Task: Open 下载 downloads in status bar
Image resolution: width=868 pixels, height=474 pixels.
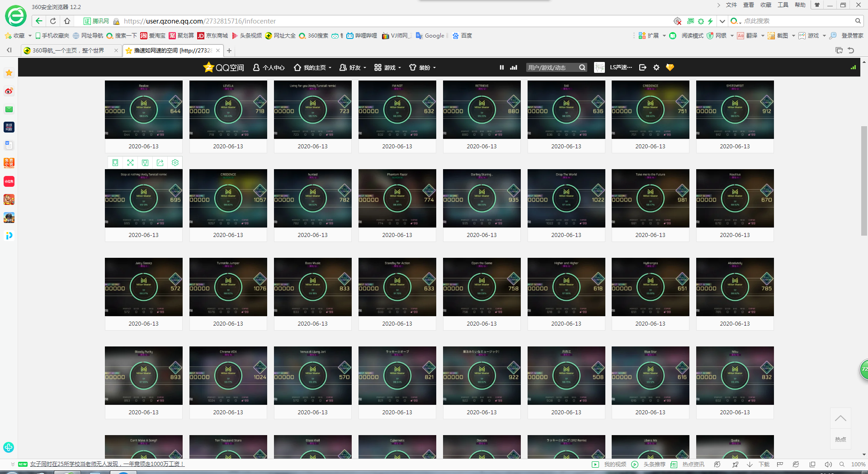Action: (x=758, y=464)
